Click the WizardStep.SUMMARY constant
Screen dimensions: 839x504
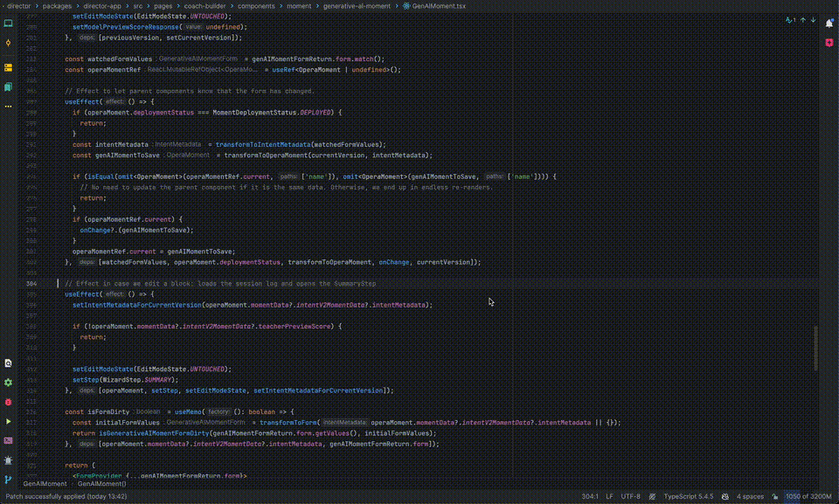pos(141,380)
